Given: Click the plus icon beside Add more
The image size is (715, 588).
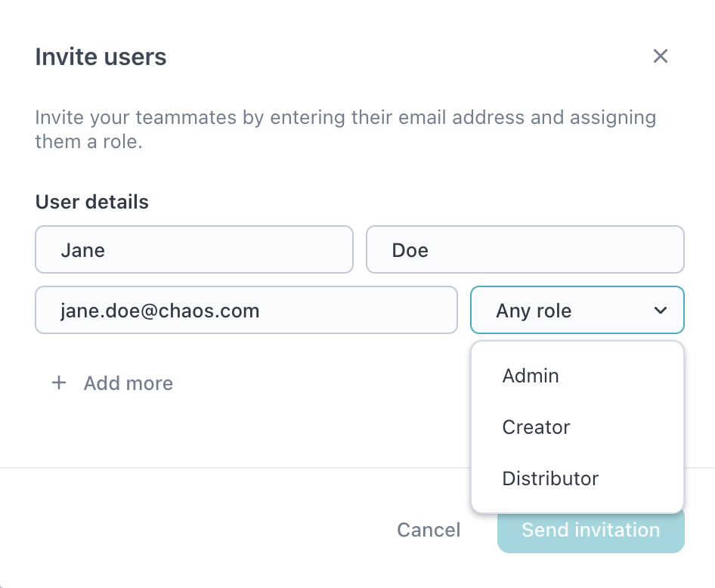Looking at the screenshot, I should [x=59, y=383].
